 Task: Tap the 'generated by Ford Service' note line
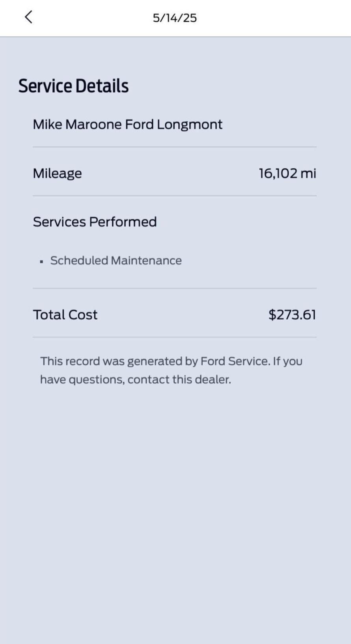pos(171,361)
